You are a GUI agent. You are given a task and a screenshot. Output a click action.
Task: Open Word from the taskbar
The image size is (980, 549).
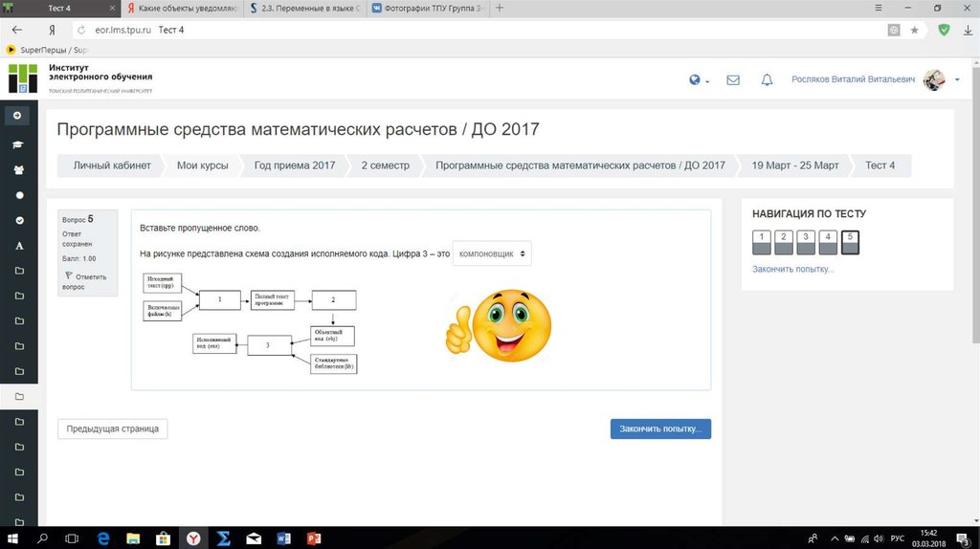coord(283,538)
